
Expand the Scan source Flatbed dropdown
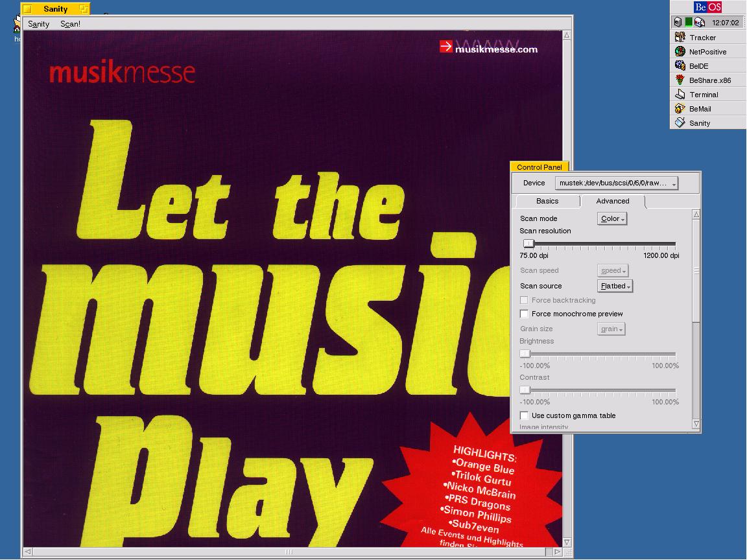click(x=615, y=286)
